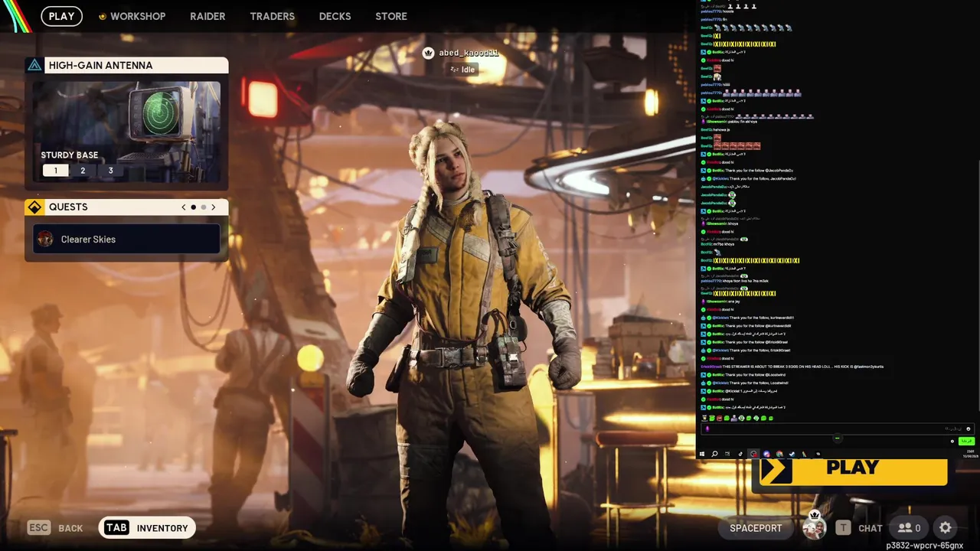Open the player avatar profile
Screen dimensions: 980x551
click(x=814, y=527)
